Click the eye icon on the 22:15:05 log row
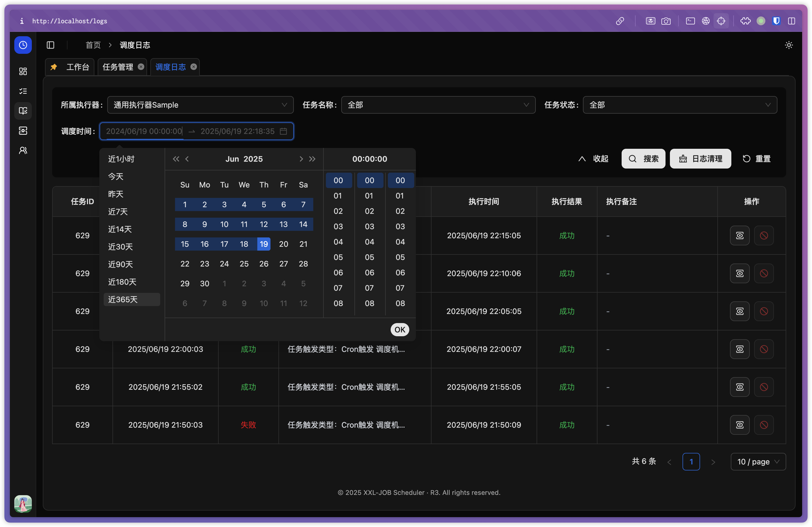The height and width of the screenshot is (527, 812). point(739,236)
